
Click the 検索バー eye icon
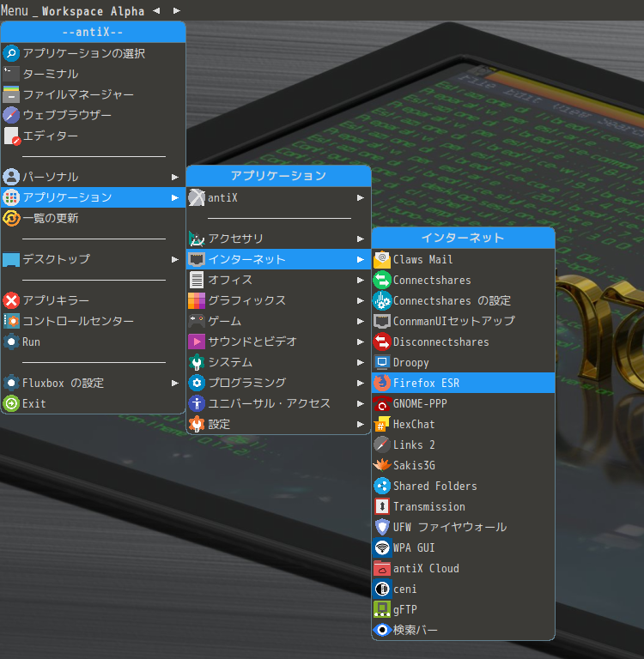tap(382, 630)
